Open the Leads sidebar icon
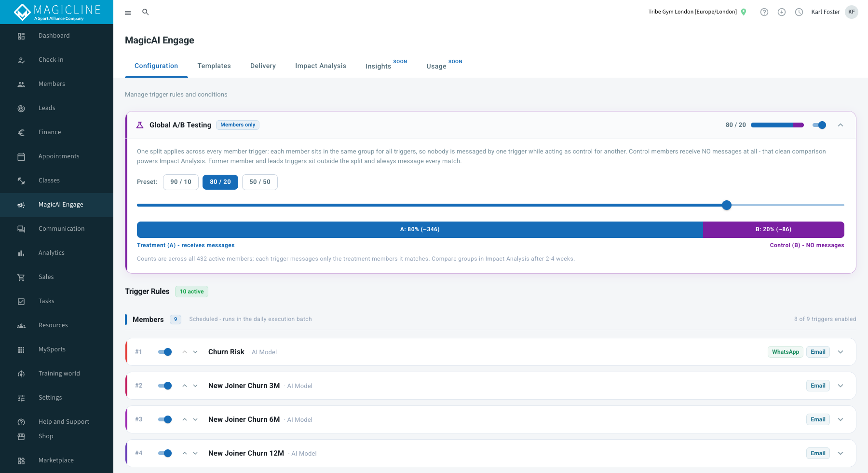Viewport: 868px width, 473px height. 21,108
